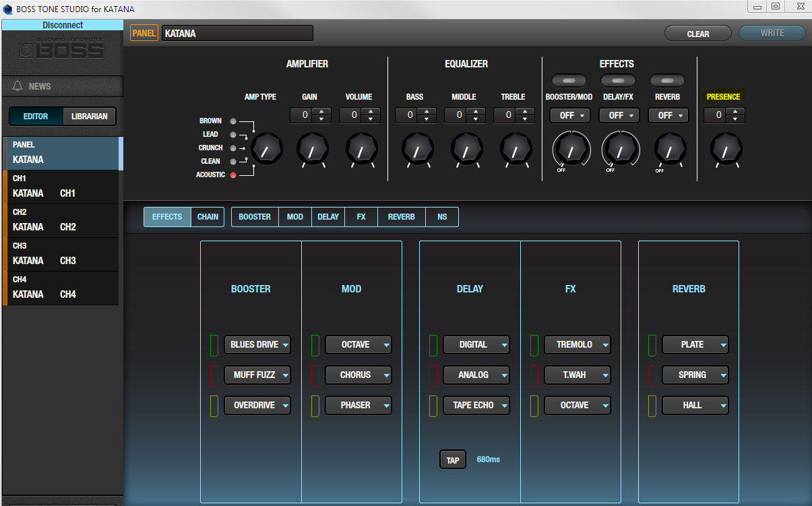Screen dimensions: 812x506
Task: Click the Amp Type selector knob
Action: (268, 148)
